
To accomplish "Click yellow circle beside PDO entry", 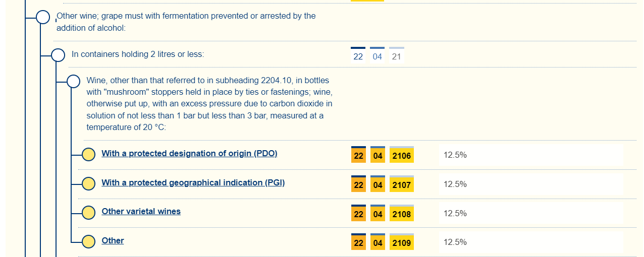I will tap(88, 155).
